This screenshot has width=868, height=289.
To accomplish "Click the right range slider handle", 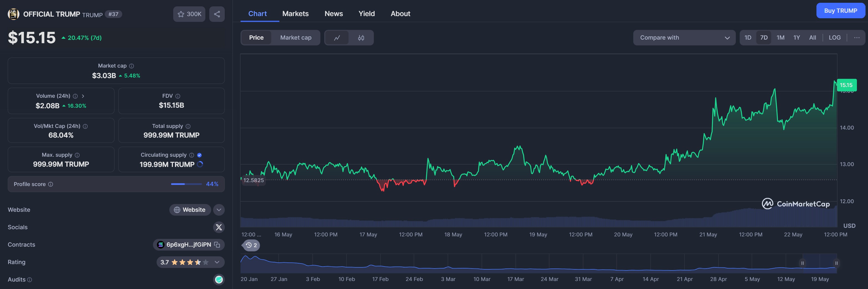I will click(x=836, y=263).
